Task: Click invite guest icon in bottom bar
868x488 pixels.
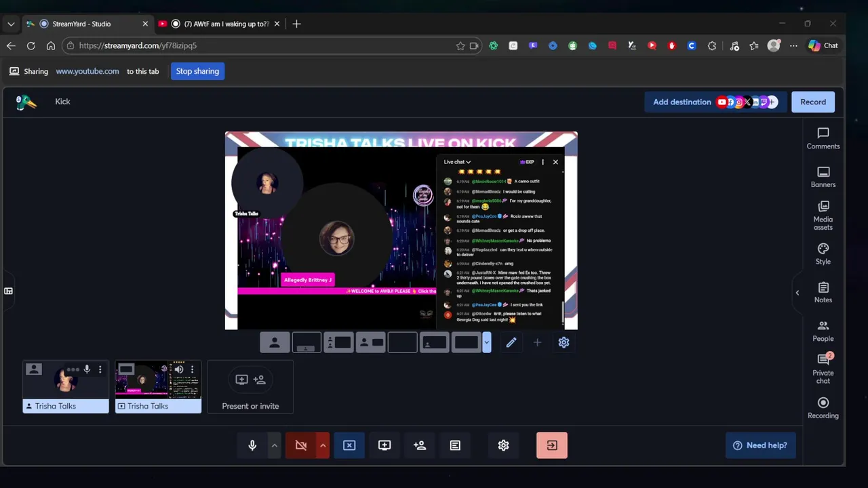Action: 420,445
